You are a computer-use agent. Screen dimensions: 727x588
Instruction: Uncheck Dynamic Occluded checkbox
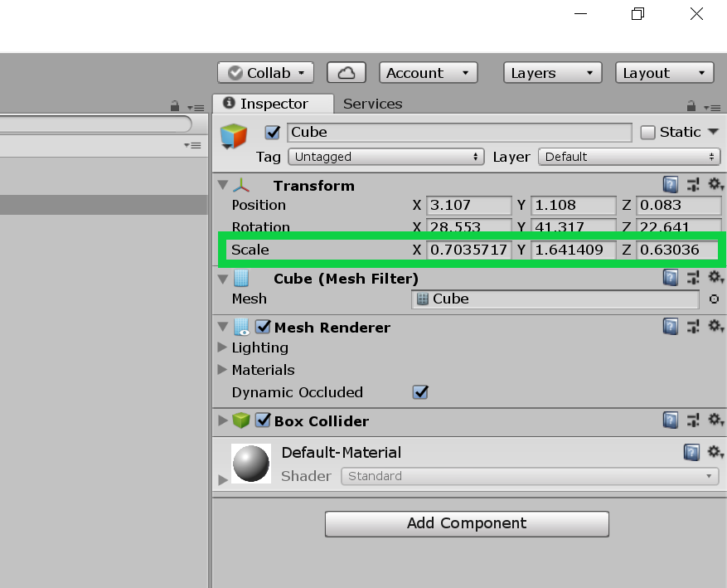pyautogui.click(x=420, y=392)
